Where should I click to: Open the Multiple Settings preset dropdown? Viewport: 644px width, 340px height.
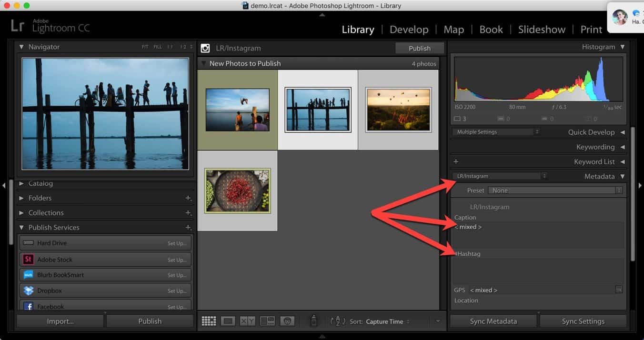pos(496,132)
